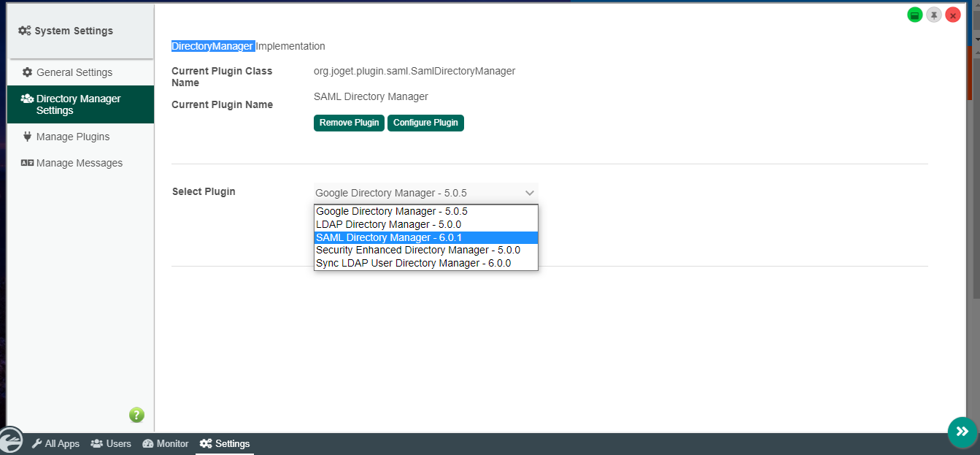Pick SAML Directory Manager - 6.0.1 option

[x=388, y=237]
